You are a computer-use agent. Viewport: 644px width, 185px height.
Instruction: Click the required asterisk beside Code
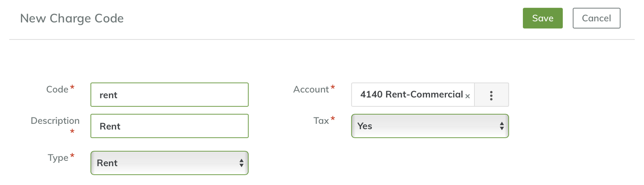coord(72,88)
